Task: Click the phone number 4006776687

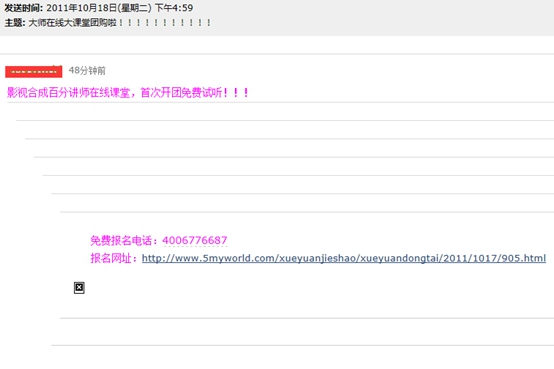Action: (195, 240)
